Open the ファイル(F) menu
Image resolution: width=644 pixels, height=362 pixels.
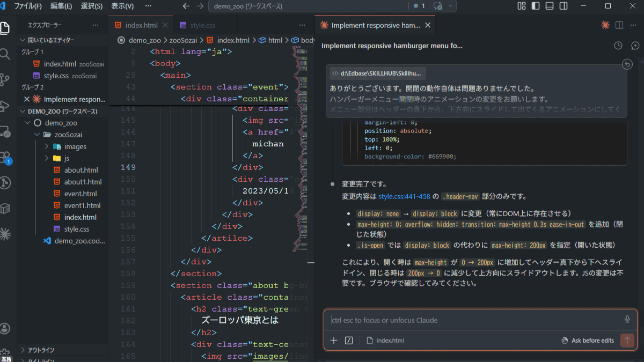pyautogui.click(x=28, y=6)
